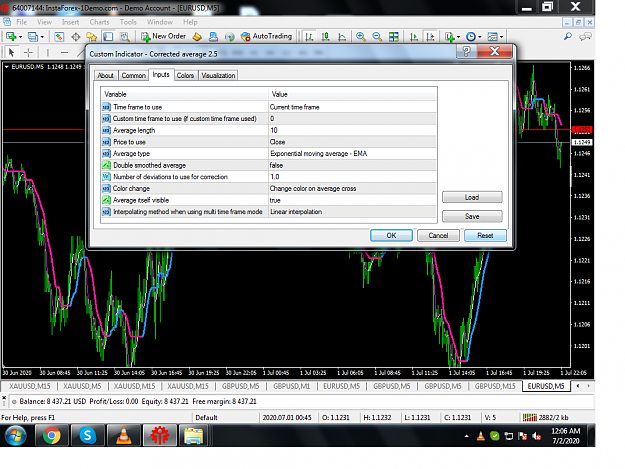625x469 pixels.
Task: Toggle the Terminal panel icon
Action: click(108, 37)
